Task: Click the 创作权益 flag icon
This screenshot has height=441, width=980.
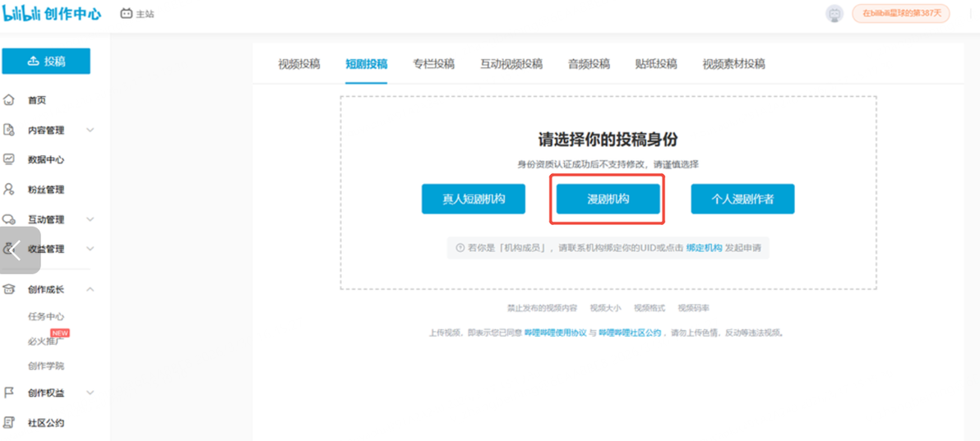Action: 9,393
